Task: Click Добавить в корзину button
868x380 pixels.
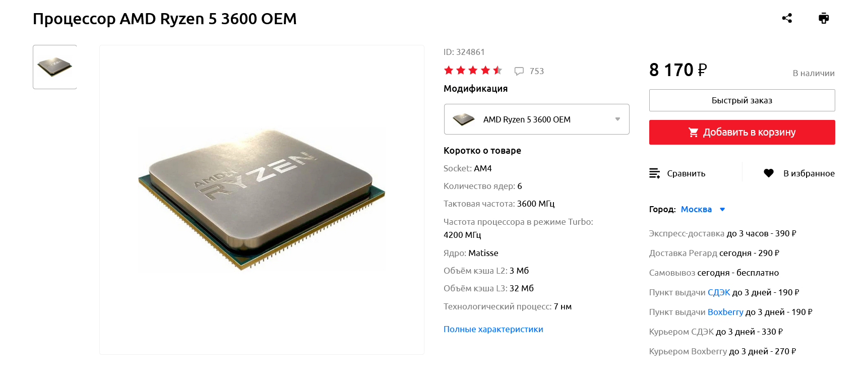Action: click(x=742, y=132)
